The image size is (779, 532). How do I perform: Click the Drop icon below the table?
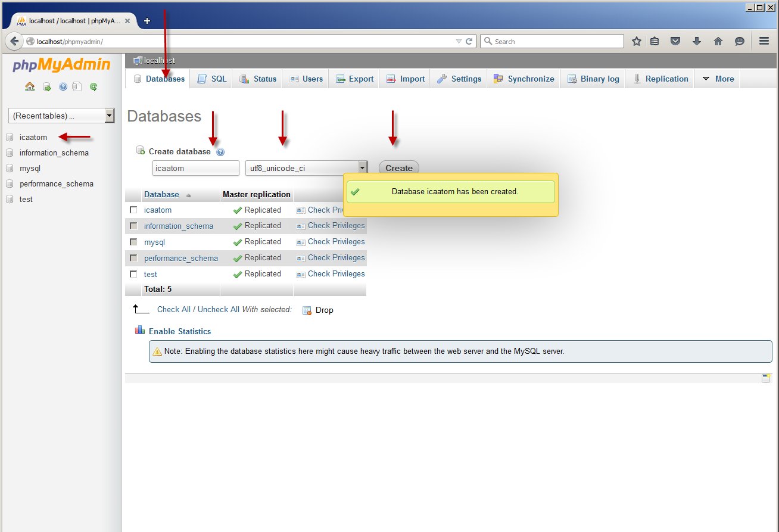[x=307, y=310]
